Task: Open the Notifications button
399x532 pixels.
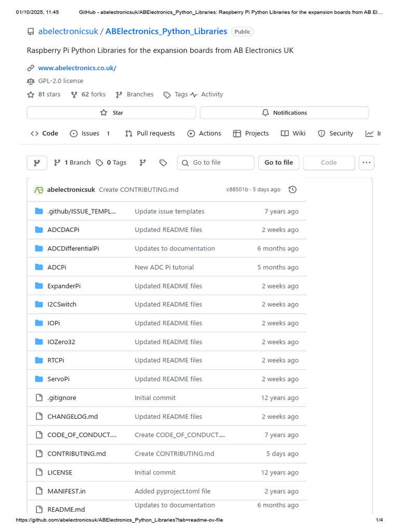Action: 284,113
